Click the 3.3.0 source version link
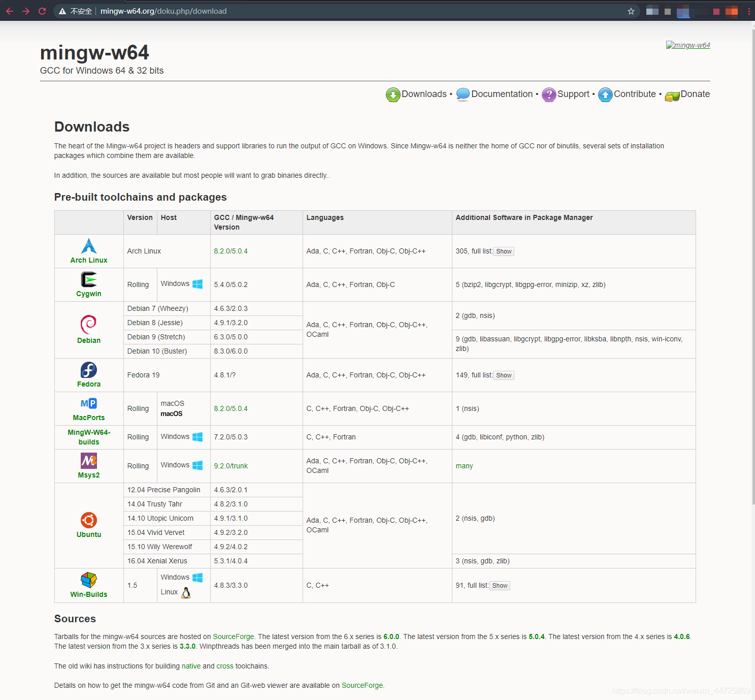 coord(188,646)
